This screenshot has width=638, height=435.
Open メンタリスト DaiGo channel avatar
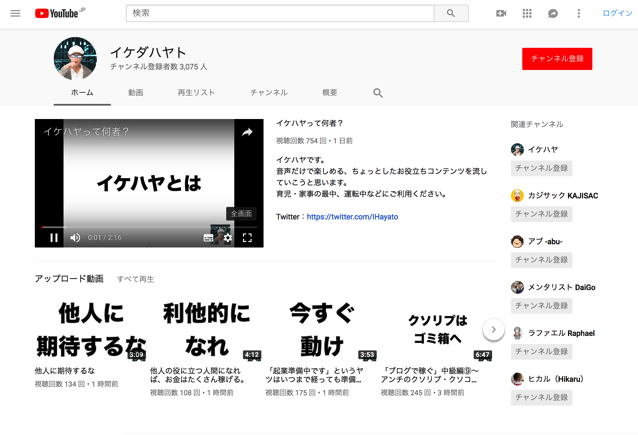click(517, 287)
